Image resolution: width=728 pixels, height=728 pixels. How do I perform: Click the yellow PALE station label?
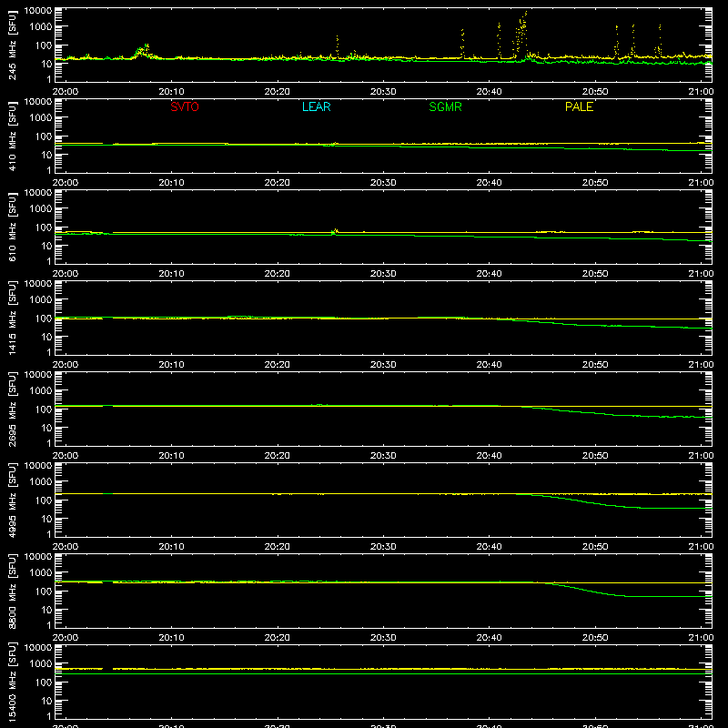tap(579, 106)
